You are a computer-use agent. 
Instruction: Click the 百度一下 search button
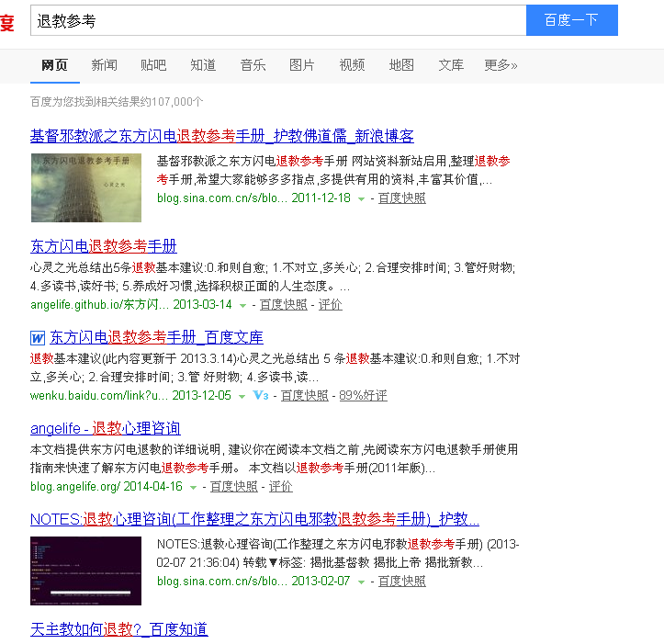tap(571, 20)
